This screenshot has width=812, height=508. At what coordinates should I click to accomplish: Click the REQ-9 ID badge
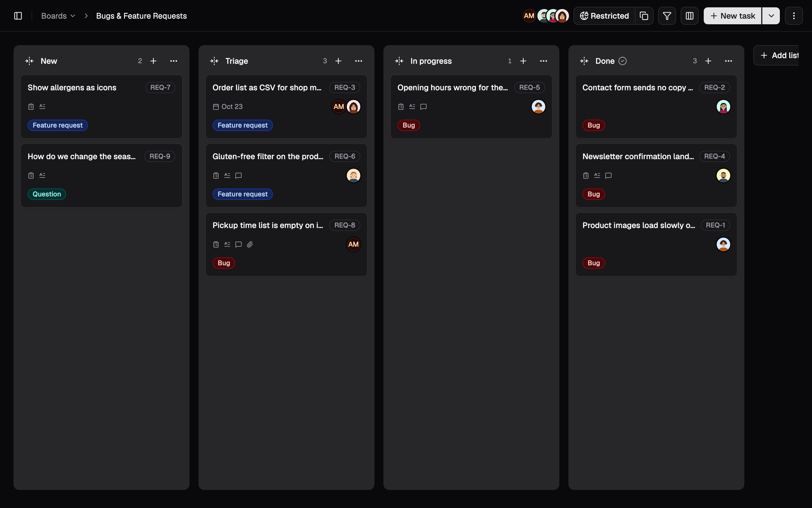[x=160, y=156]
